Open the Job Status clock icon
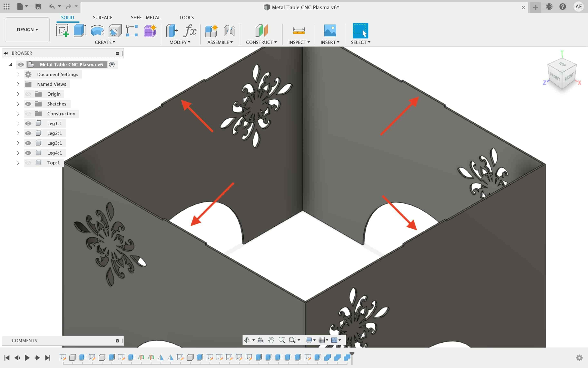 click(549, 7)
